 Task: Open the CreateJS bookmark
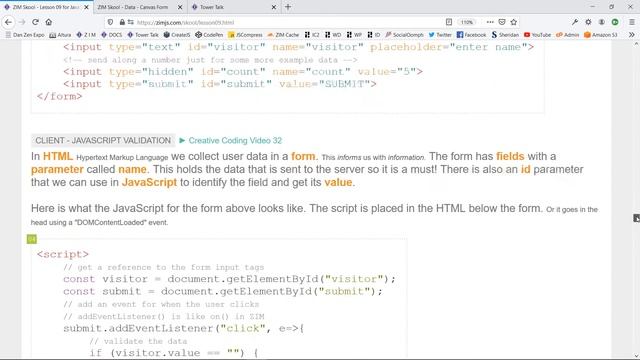[177, 35]
